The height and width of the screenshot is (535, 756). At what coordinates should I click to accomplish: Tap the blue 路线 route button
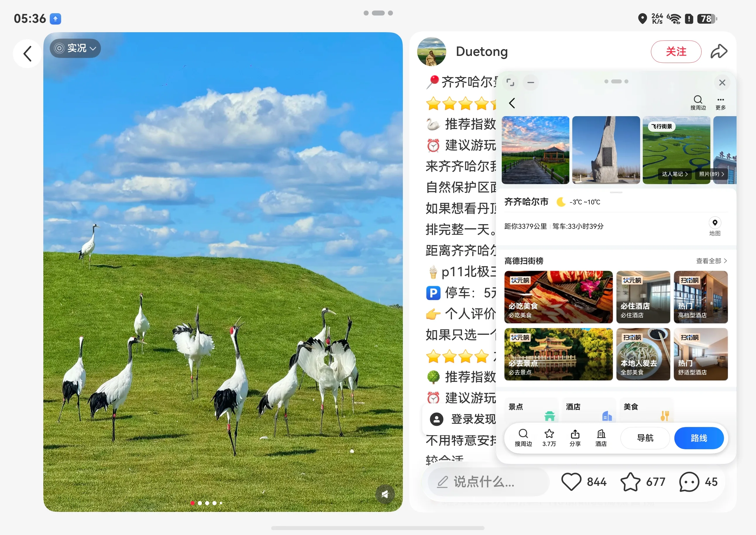pyautogui.click(x=699, y=438)
